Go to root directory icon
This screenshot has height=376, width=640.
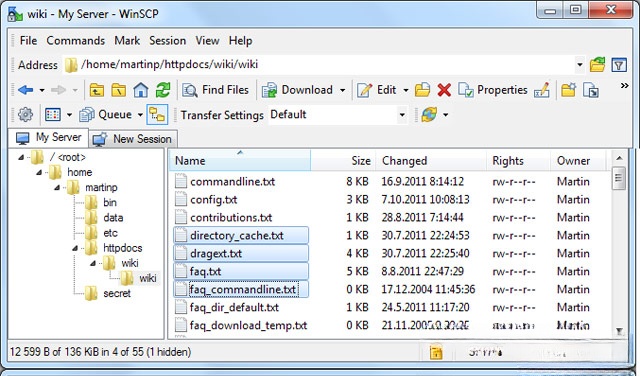(x=119, y=90)
